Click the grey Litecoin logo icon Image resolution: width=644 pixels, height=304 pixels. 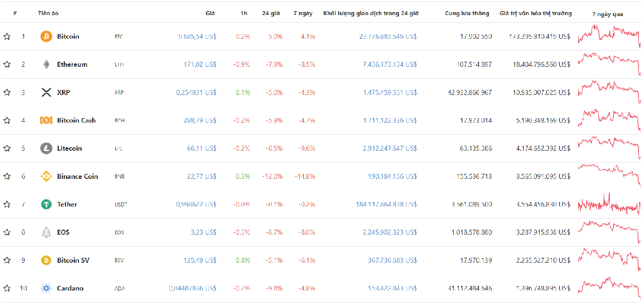coord(46,148)
